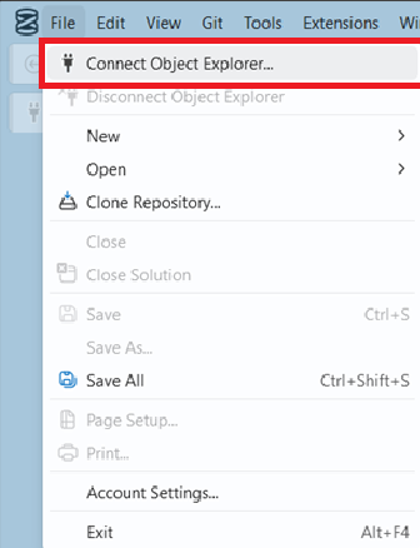This screenshot has width=420, height=548.
Task: Click the back navigation toolbar button
Action: coord(31,64)
